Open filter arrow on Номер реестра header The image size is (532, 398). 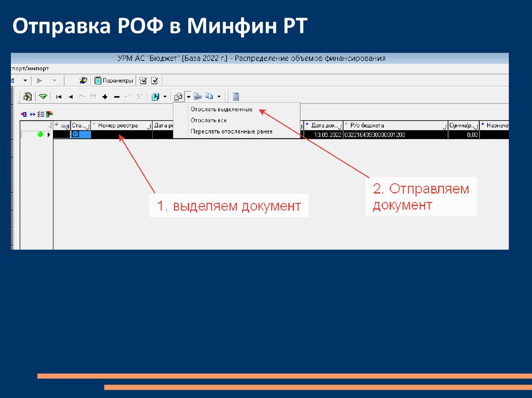[149, 127]
